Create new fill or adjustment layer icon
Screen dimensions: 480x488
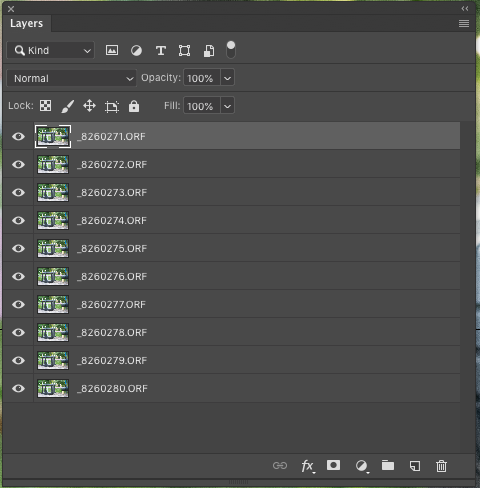point(362,466)
